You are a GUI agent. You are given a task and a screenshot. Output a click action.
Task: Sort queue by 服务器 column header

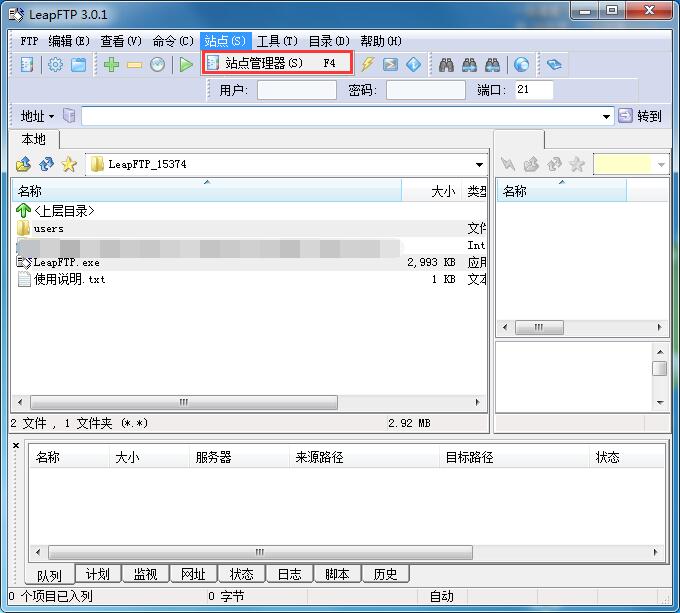click(239, 457)
